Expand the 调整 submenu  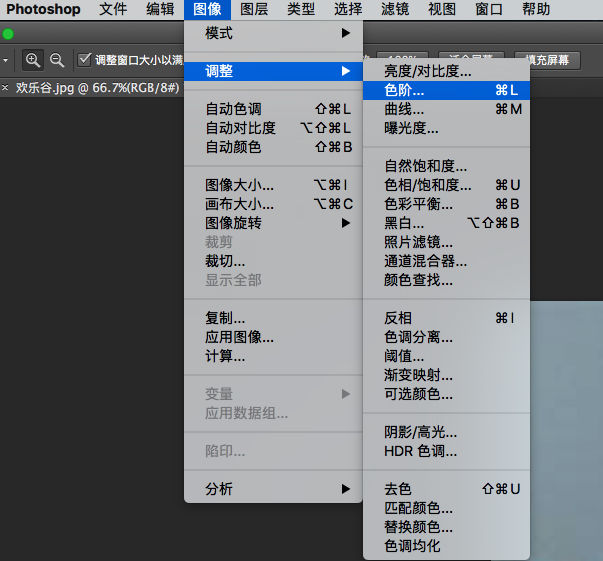click(x=273, y=71)
